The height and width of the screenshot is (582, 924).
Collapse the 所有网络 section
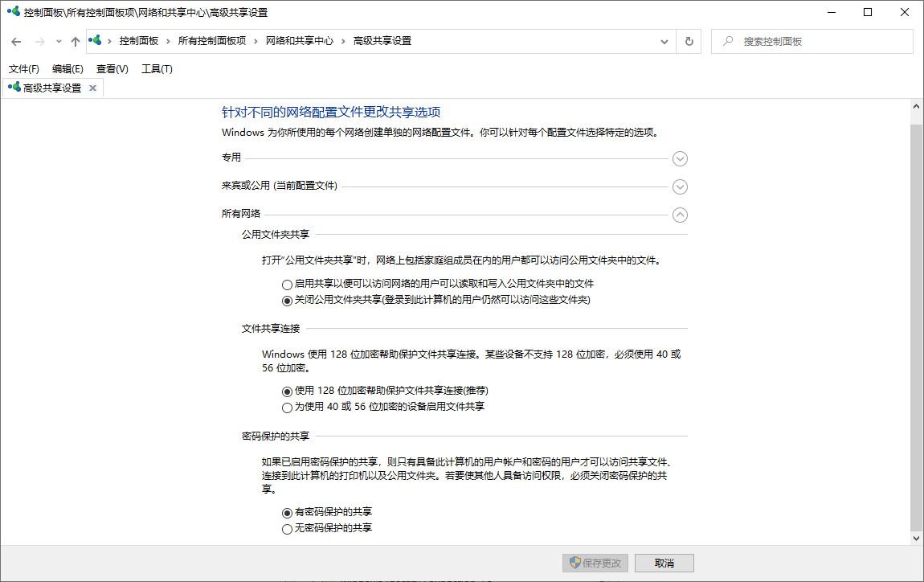pyautogui.click(x=680, y=215)
